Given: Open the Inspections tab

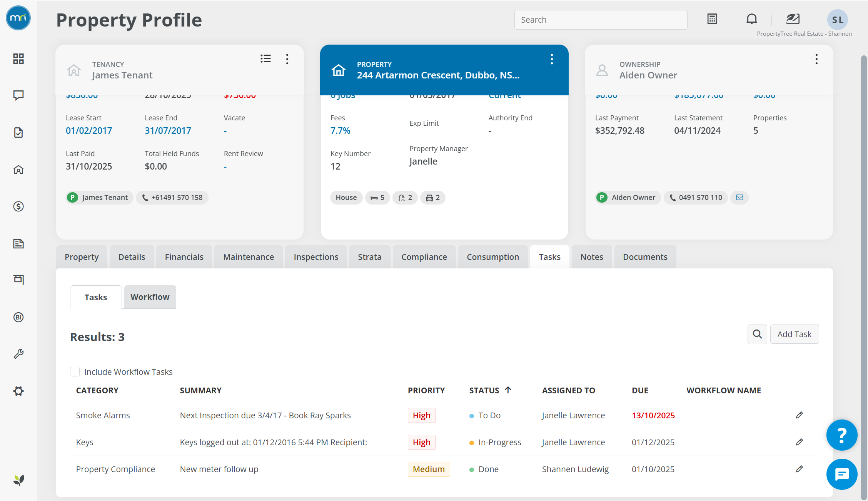Looking at the screenshot, I should (316, 257).
